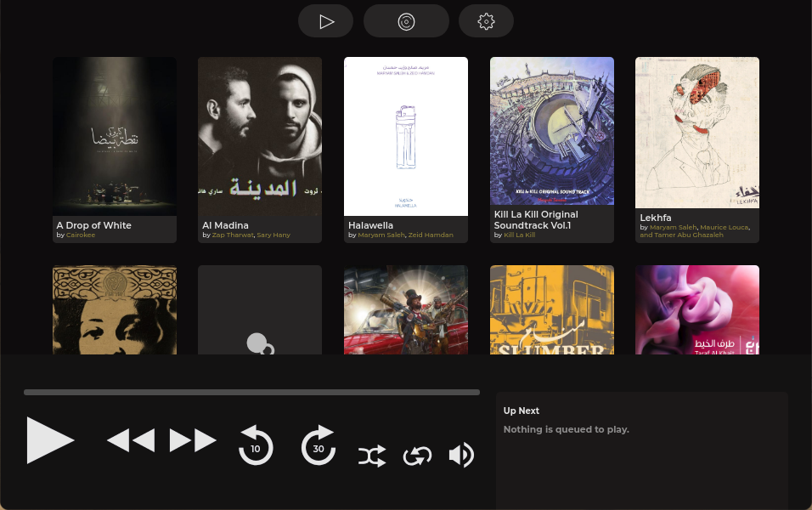The width and height of the screenshot is (812, 510).
Task: Toggle shuffle mode
Action: point(372,456)
